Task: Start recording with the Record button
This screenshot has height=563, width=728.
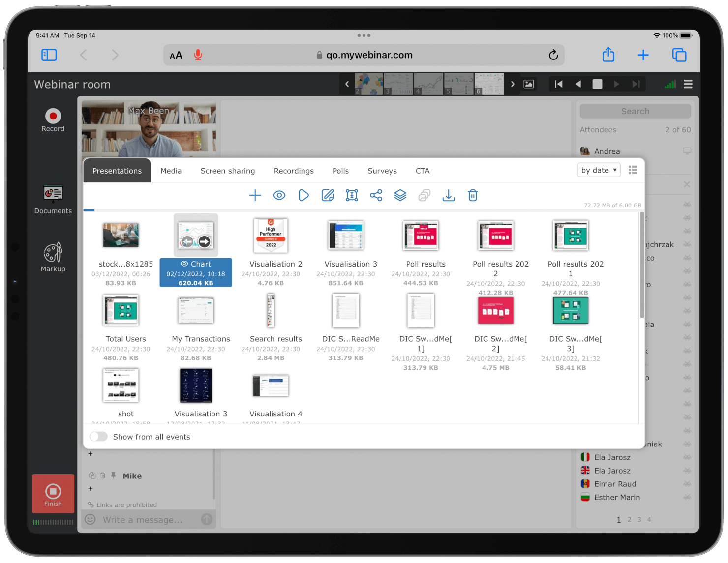Action: tap(53, 120)
